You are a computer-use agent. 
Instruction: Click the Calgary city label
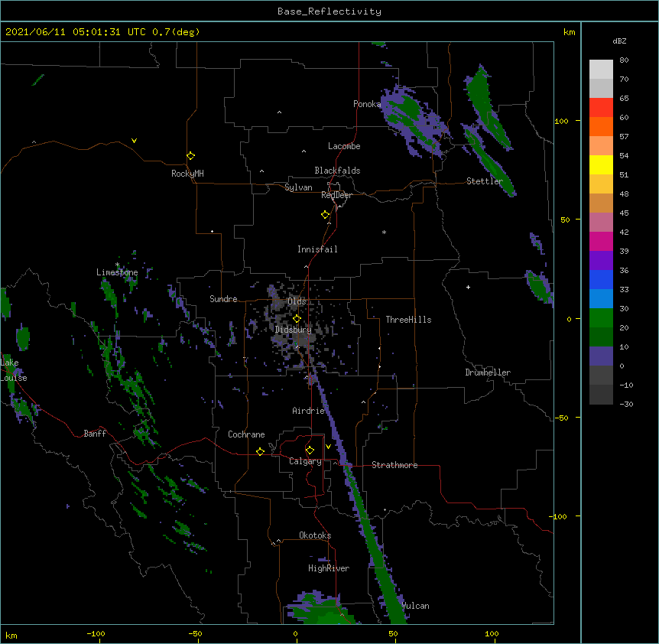click(305, 461)
